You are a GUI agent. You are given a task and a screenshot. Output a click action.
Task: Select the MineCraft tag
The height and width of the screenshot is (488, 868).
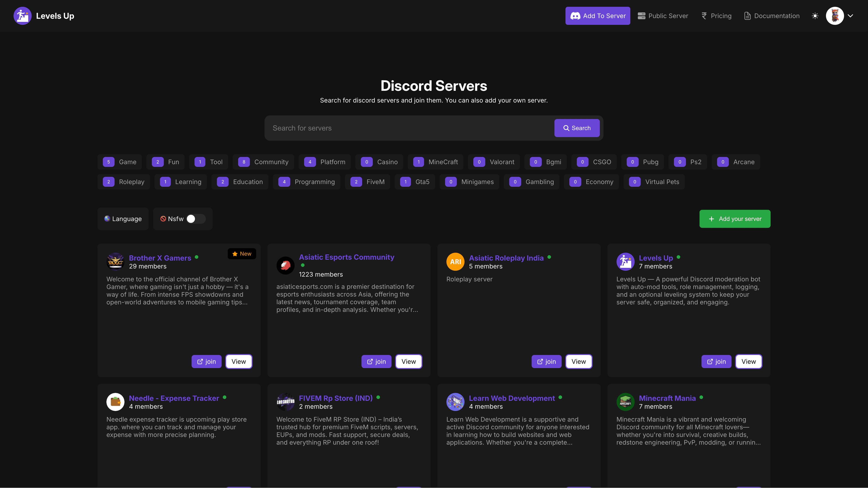point(435,162)
